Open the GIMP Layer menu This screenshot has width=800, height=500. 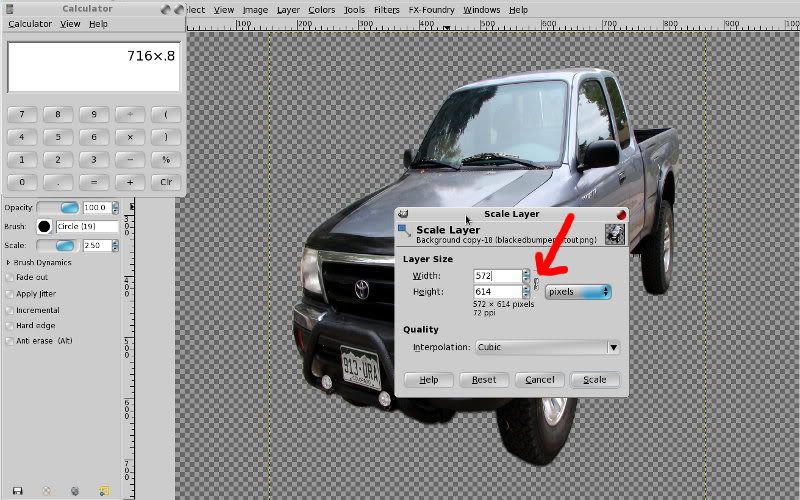point(288,10)
